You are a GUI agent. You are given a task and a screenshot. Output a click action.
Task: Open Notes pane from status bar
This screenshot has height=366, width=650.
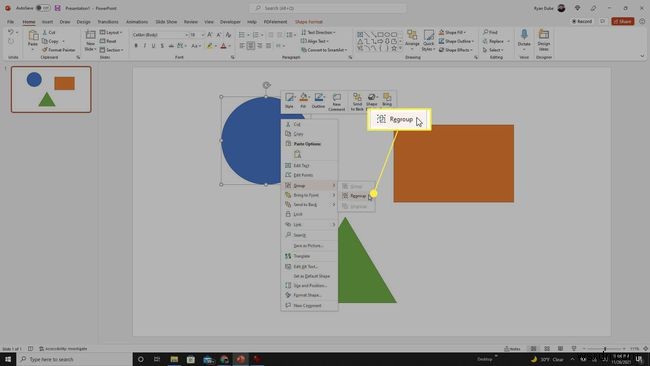(512, 349)
